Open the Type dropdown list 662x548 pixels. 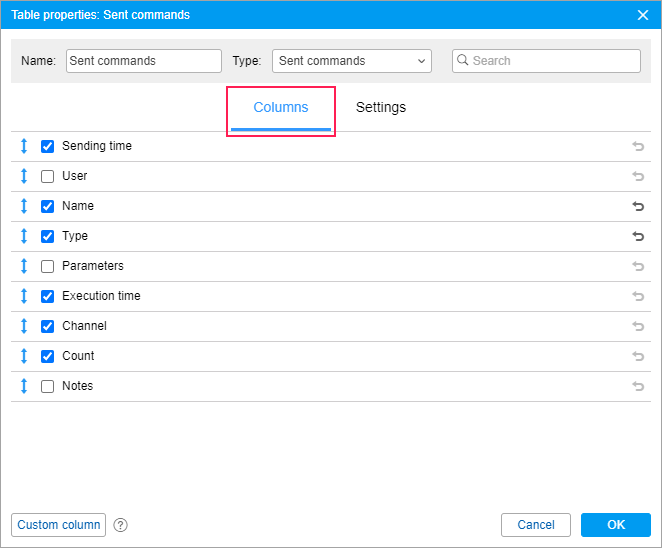pyautogui.click(x=351, y=61)
